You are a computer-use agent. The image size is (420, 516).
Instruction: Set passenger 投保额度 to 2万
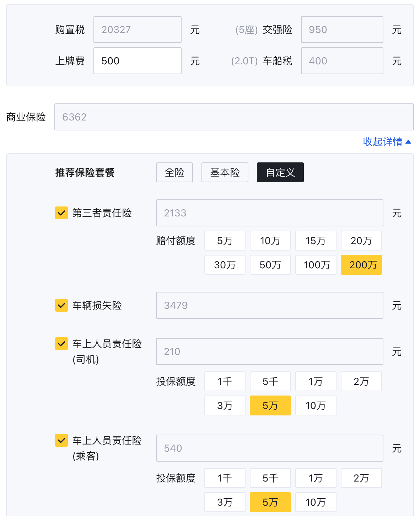pyautogui.click(x=361, y=478)
